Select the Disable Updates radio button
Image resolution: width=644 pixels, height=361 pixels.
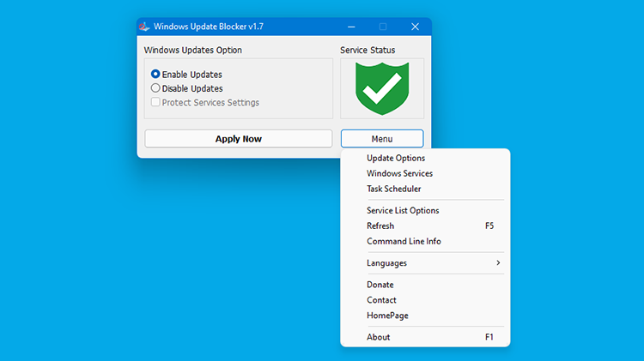[155, 87]
